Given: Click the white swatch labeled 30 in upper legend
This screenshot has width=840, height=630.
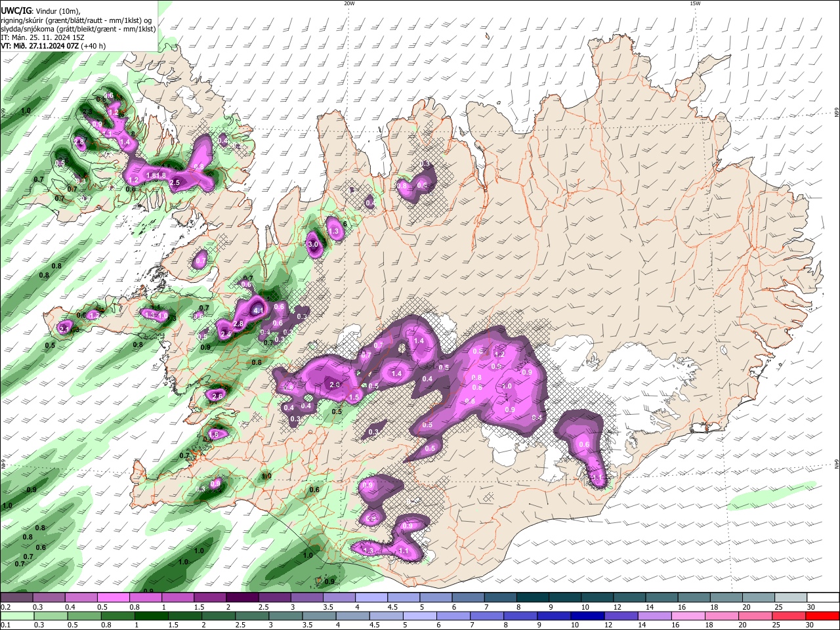Looking at the screenshot, I should pos(823,598).
